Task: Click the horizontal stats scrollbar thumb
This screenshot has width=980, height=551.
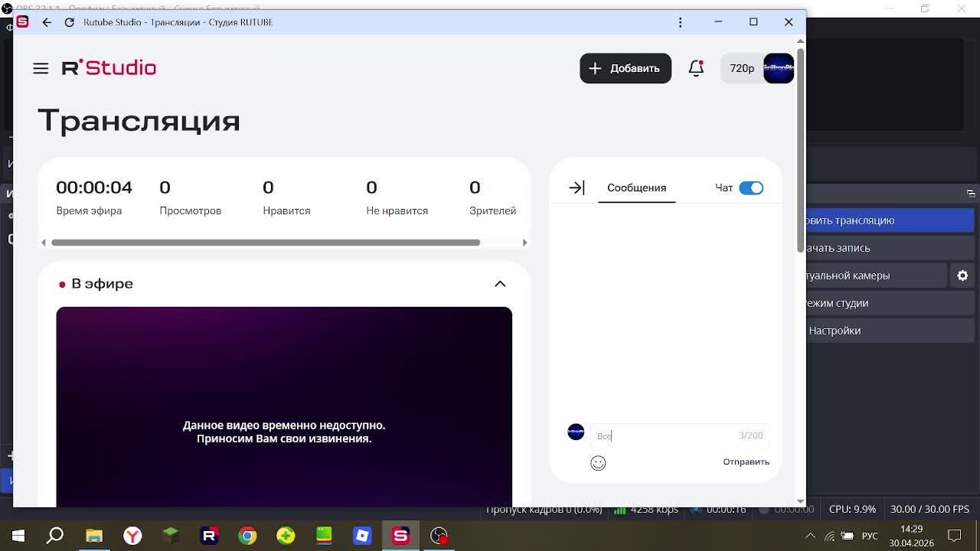Action: [266, 243]
